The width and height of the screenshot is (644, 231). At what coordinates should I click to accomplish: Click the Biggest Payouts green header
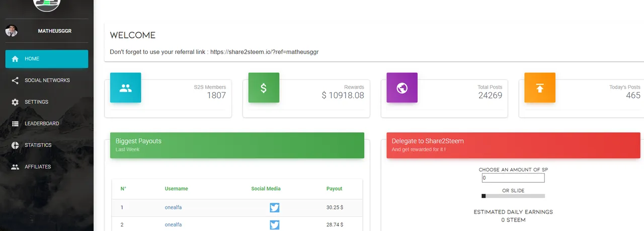pos(237,145)
